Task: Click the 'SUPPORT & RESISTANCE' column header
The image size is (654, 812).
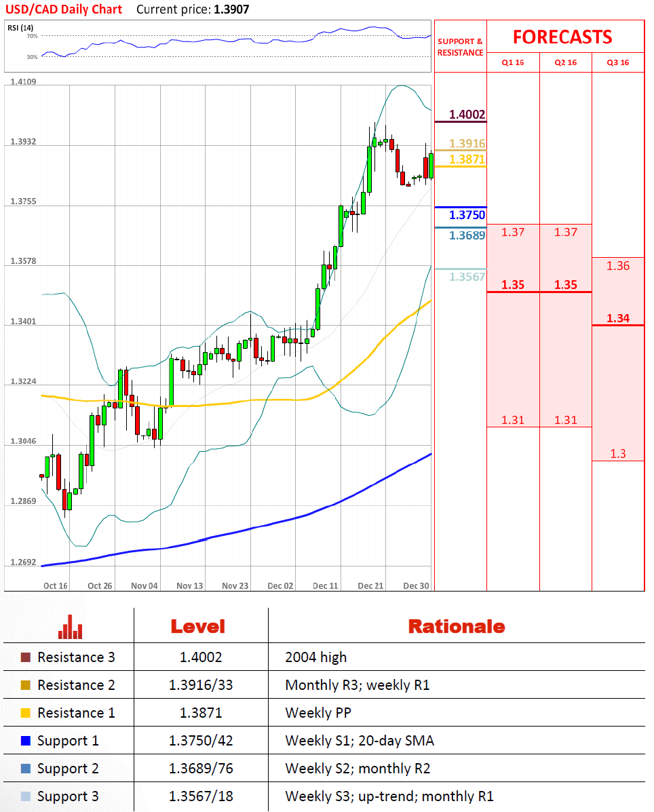Action: (461, 47)
